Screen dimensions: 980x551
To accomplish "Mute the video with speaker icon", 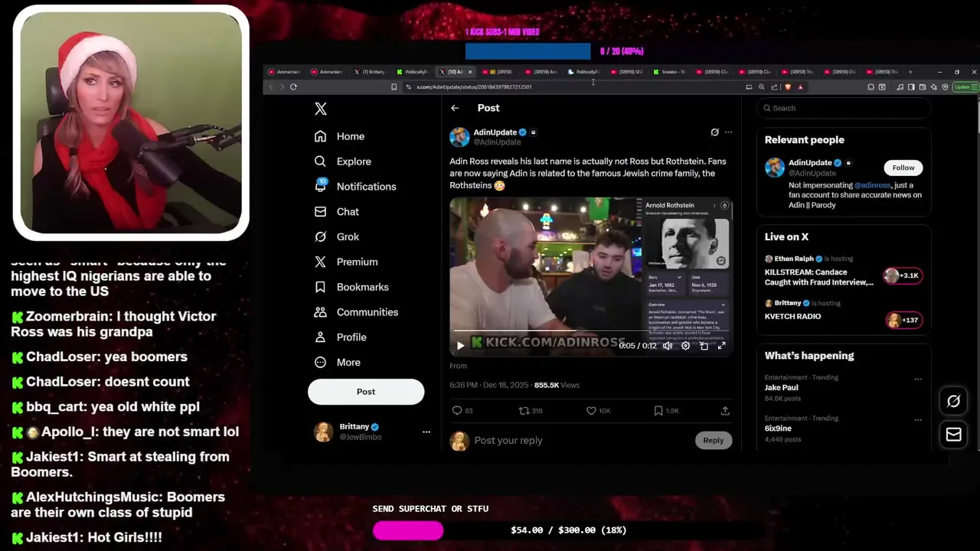I will tap(668, 346).
